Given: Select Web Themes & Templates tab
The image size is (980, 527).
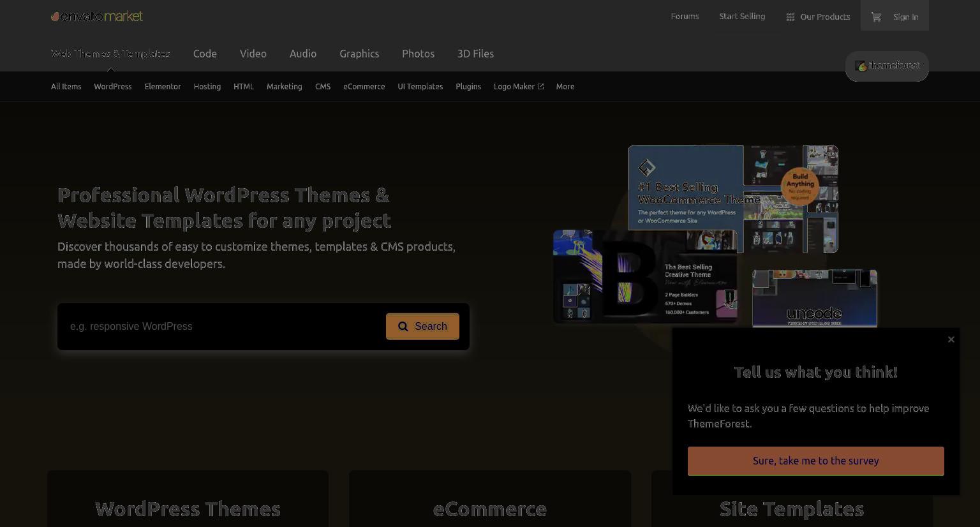Looking at the screenshot, I should click(110, 54).
